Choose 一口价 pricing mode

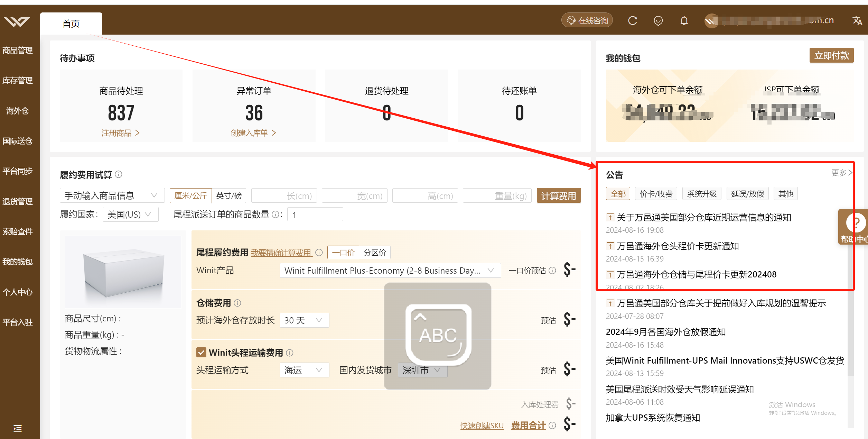click(x=343, y=253)
